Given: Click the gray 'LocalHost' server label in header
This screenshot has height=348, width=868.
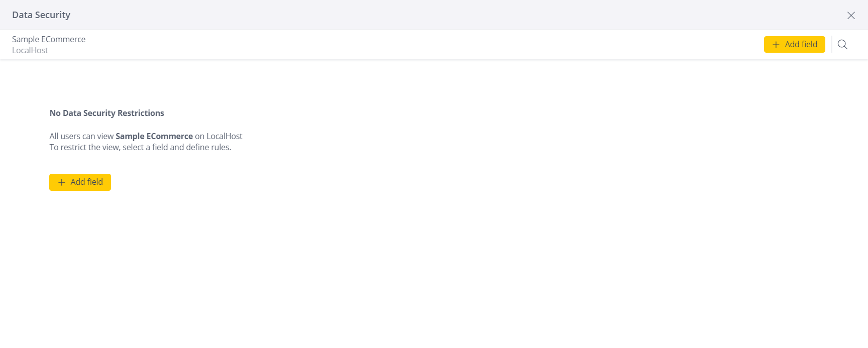Looking at the screenshot, I should (30, 50).
